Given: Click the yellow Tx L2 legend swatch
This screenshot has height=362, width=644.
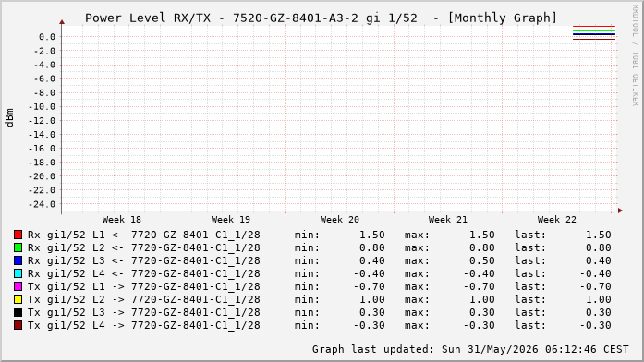Looking at the screenshot, I should 18,299.
